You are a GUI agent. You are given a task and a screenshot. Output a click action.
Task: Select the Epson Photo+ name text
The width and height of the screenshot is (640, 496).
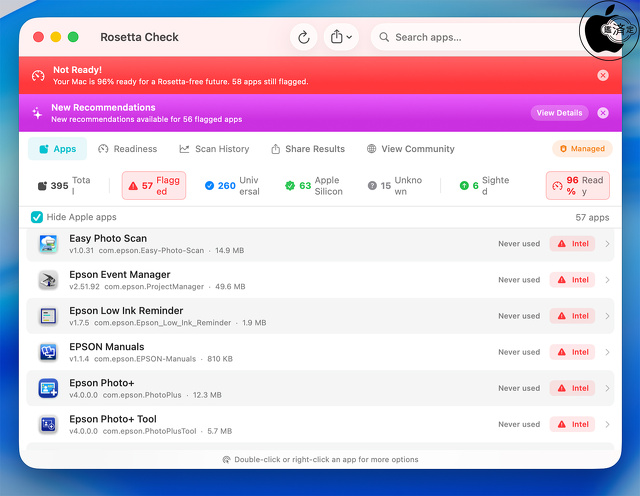(102, 383)
